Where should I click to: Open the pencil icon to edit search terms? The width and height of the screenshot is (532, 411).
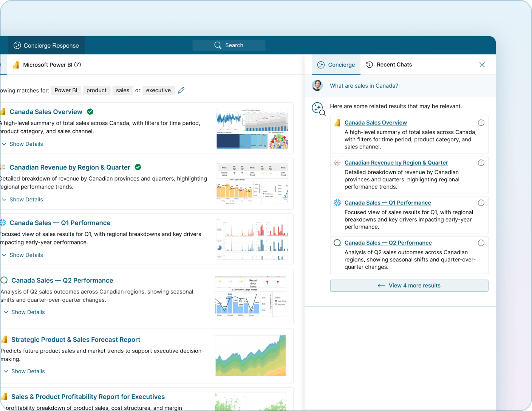click(181, 90)
